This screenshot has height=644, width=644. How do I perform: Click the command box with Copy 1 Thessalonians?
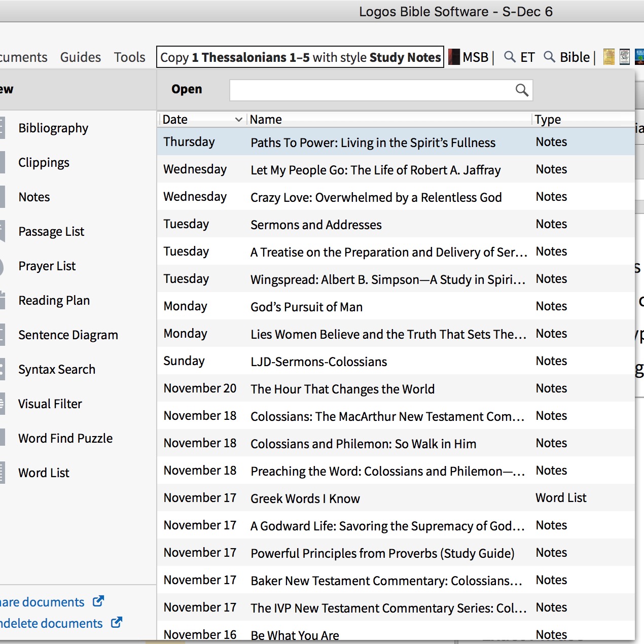pyautogui.click(x=300, y=57)
